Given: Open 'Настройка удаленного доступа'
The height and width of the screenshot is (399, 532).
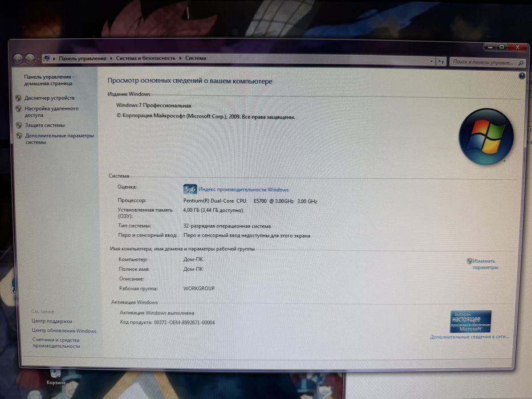Looking at the screenshot, I should [51, 112].
